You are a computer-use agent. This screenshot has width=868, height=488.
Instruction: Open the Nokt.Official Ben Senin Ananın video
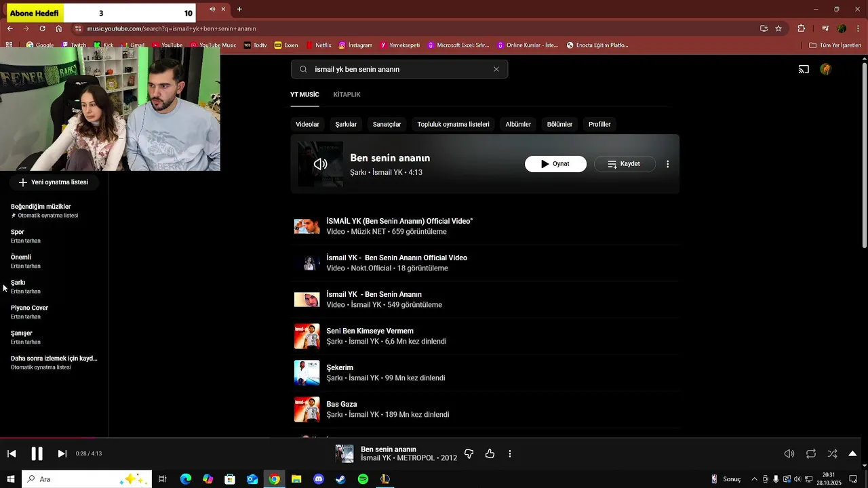(397, 258)
